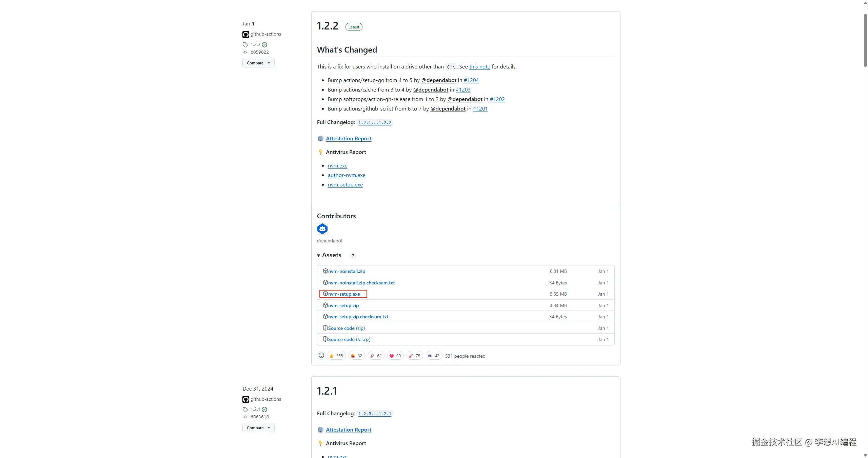The image size is (868, 458).
Task: Open pull request #1204 link
Action: [x=471, y=80]
